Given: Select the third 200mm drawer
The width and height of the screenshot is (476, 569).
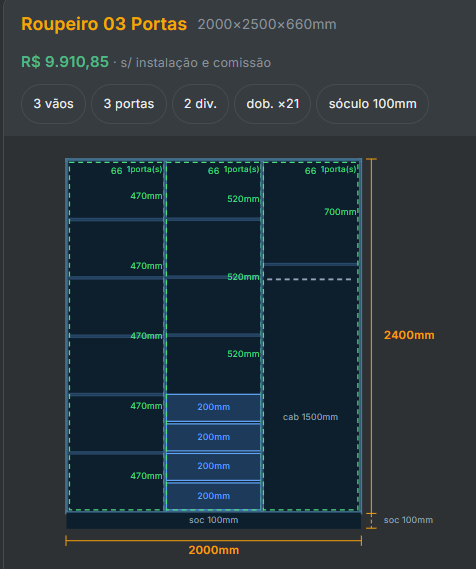Looking at the screenshot, I should tap(213, 466).
